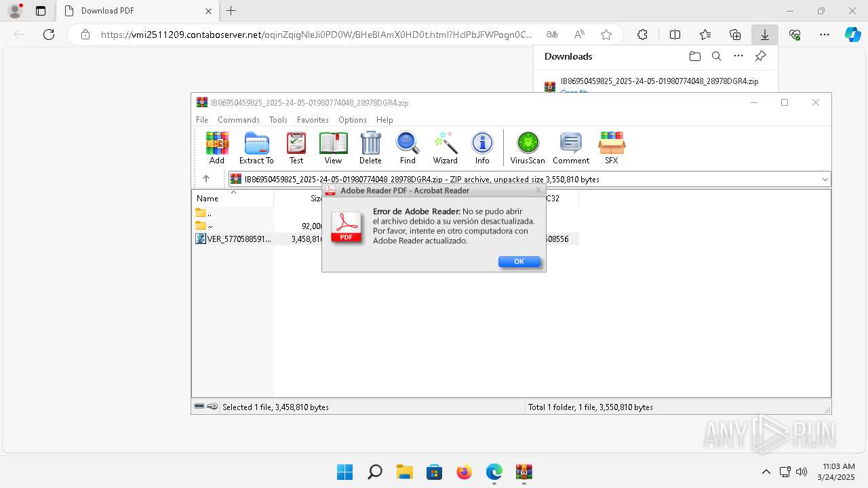Search downloads in Downloads panel

[717, 56]
